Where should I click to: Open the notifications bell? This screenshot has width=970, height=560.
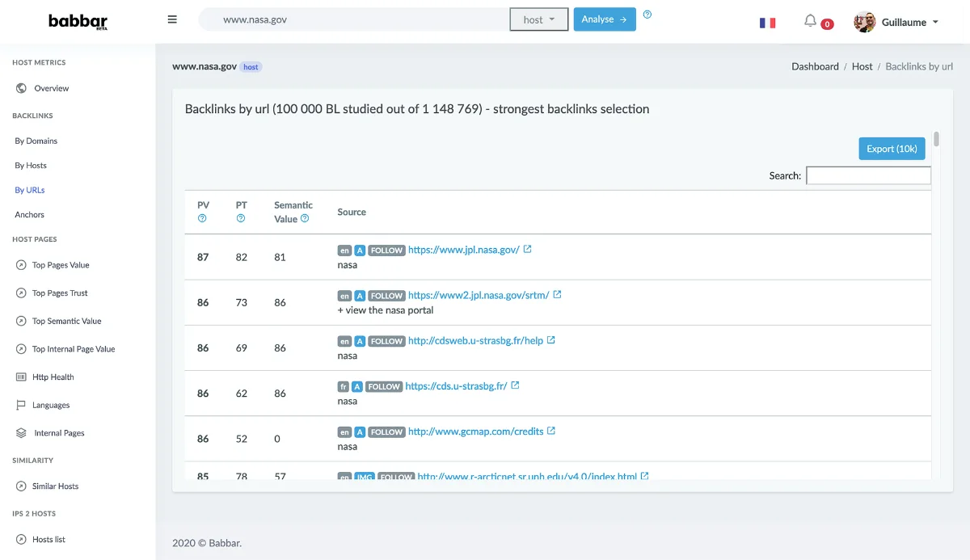point(810,21)
